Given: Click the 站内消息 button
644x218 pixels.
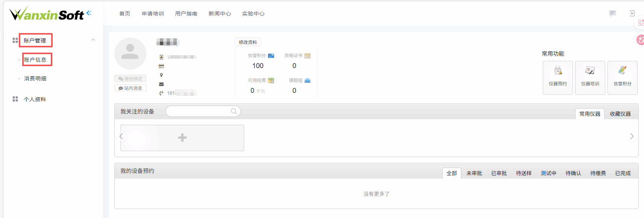Looking at the screenshot, I should 130,88.
